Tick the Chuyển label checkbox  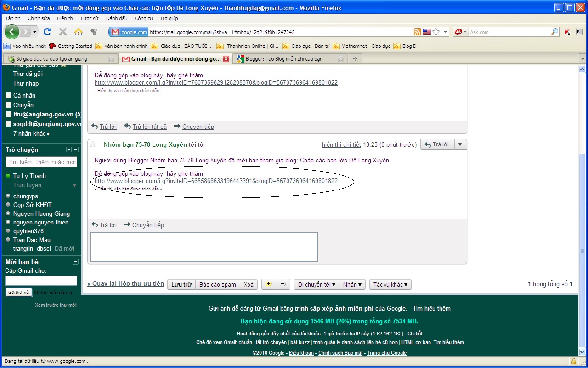pos(8,105)
